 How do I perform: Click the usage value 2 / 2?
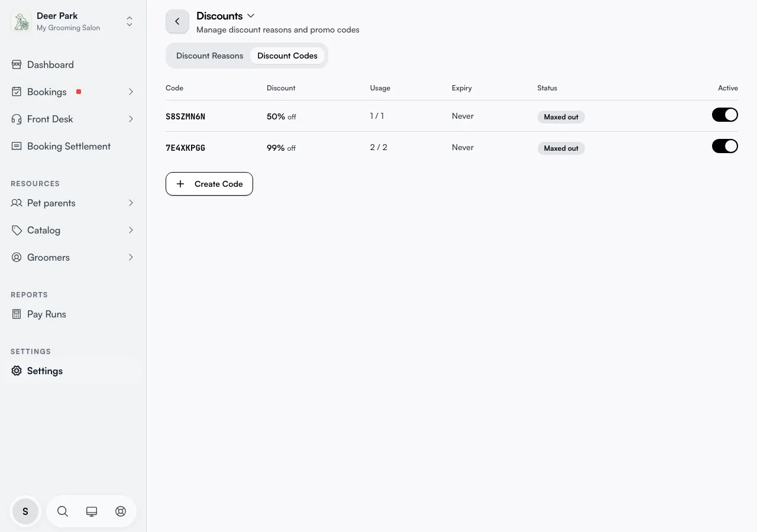pos(378,147)
